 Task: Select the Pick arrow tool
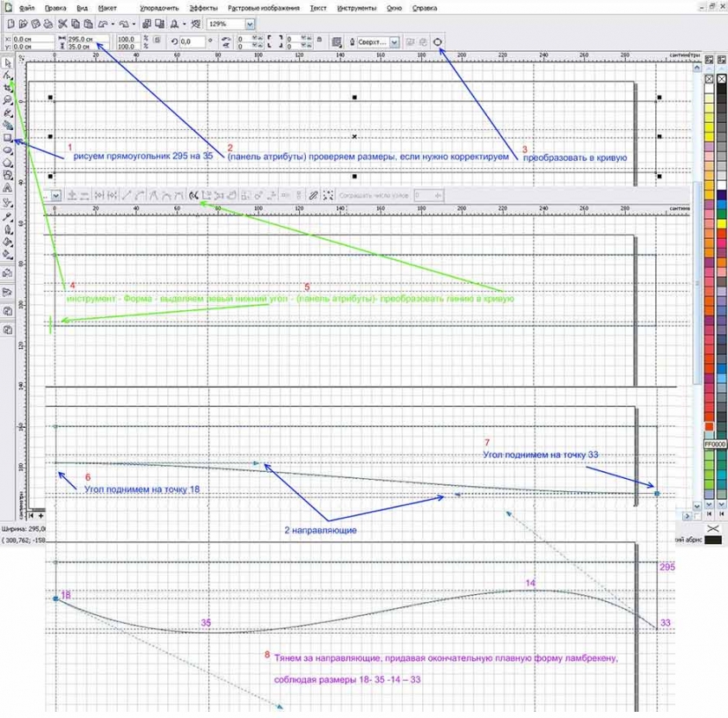click(x=7, y=63)
